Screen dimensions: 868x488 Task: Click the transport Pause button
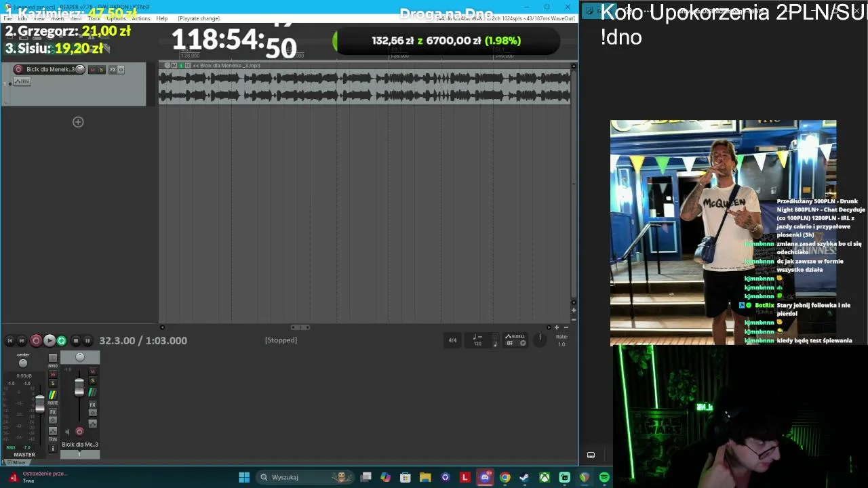87,341
